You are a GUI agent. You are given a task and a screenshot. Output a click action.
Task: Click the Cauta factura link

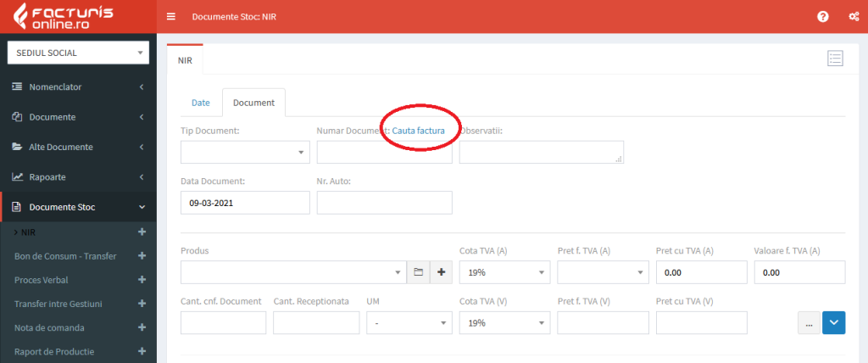[x=419, y=131]
